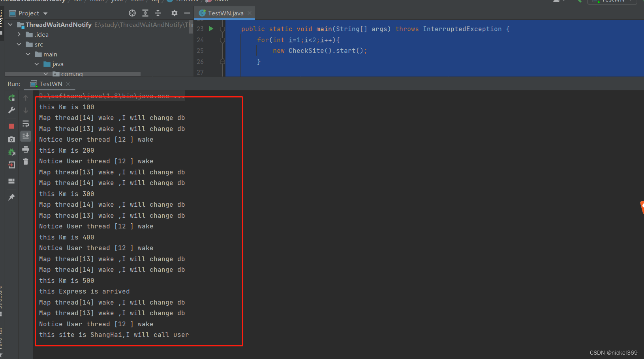
Task: Print console output with printer icon
Action: [x=26, y=149]
